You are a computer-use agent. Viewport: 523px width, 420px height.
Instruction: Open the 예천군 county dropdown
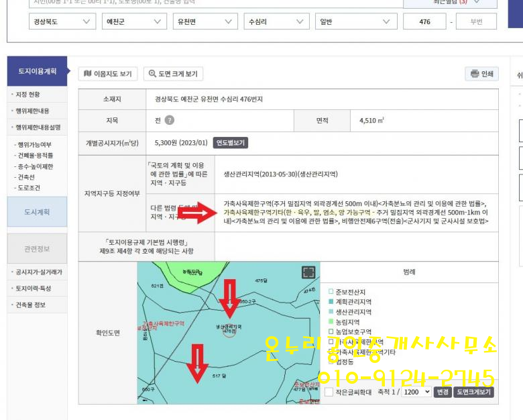point(133,21)
